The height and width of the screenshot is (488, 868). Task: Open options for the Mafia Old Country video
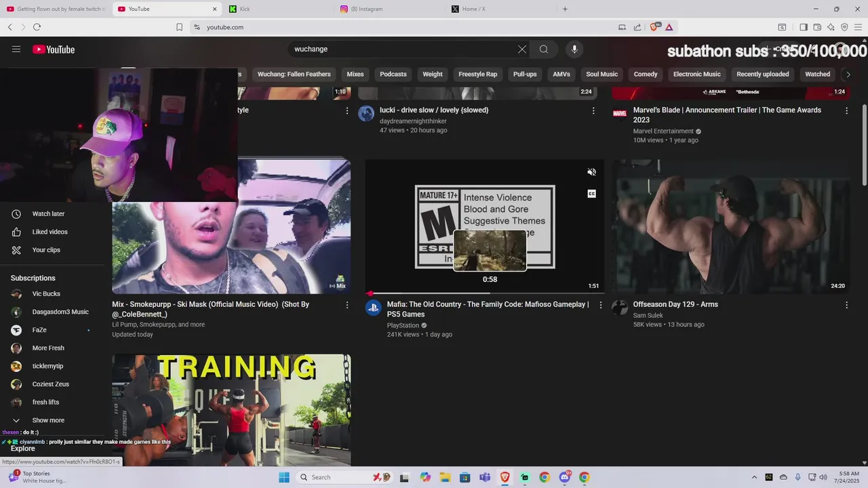tap(600, 305)
